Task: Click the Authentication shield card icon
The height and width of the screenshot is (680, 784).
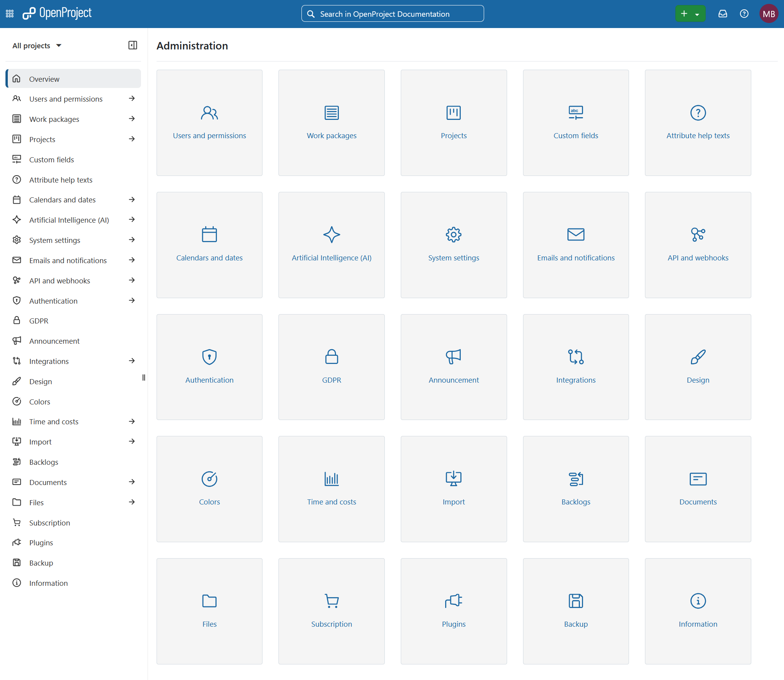Action: (x=210, y=357)
